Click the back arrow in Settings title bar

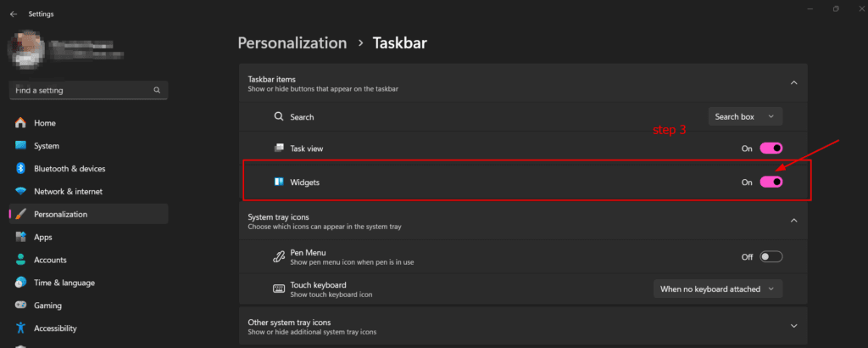coord(14,14)
